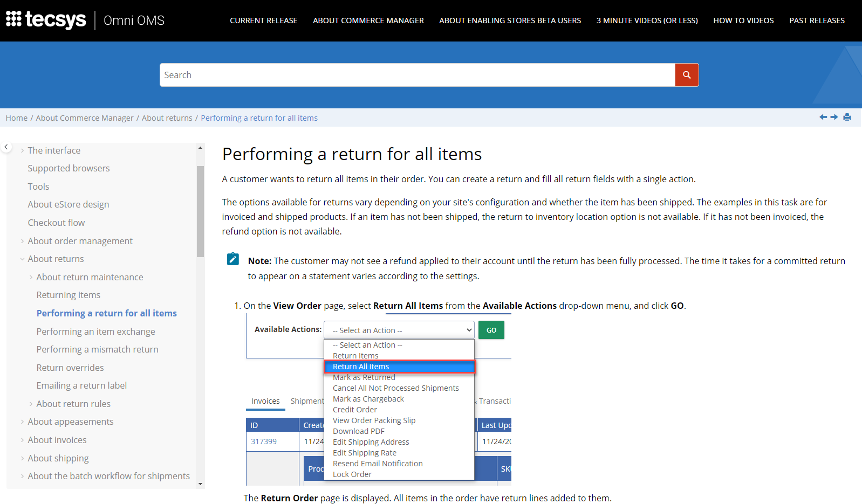
Task: Open CURRENT RELEASE menu item
Action: point(264,20)
